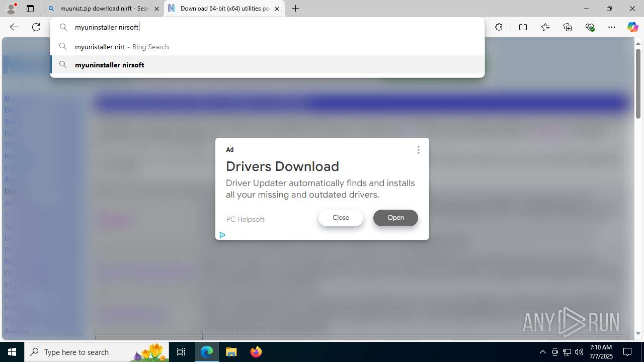
Task: Open the Copilot sidebar icon
Action: click(x=632, y=27)
